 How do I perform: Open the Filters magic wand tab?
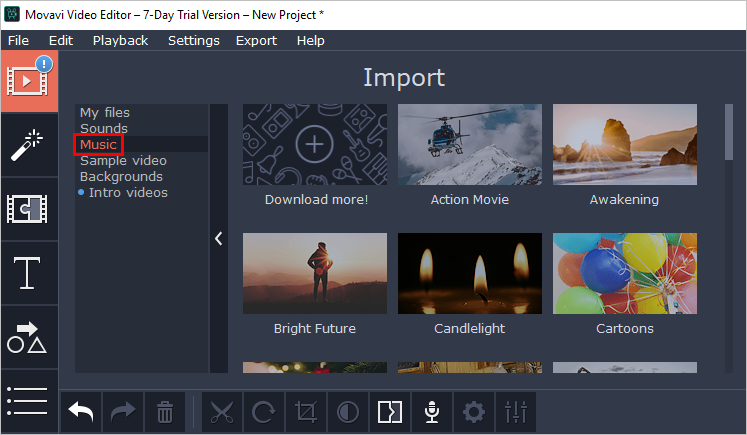point(29,145)
